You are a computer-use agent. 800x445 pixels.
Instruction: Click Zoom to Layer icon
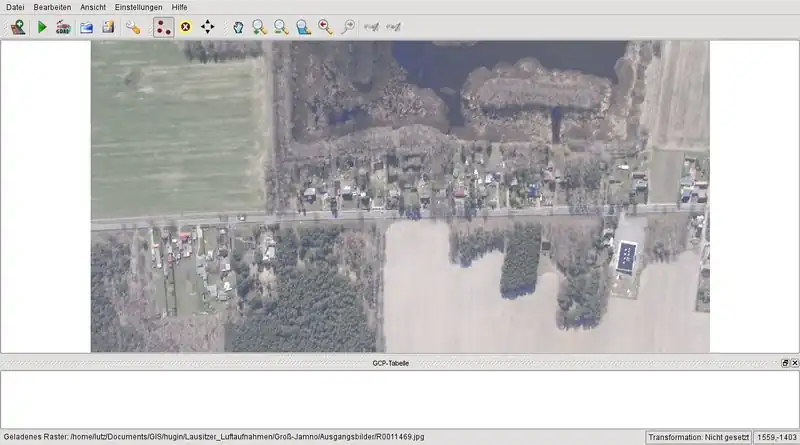point(303,27)
